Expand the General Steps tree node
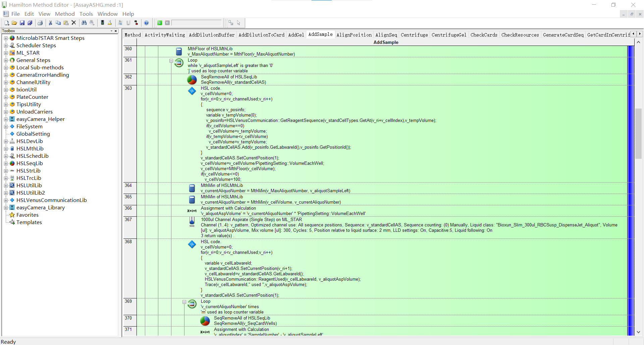644x345 pixels. coord(6,60)
